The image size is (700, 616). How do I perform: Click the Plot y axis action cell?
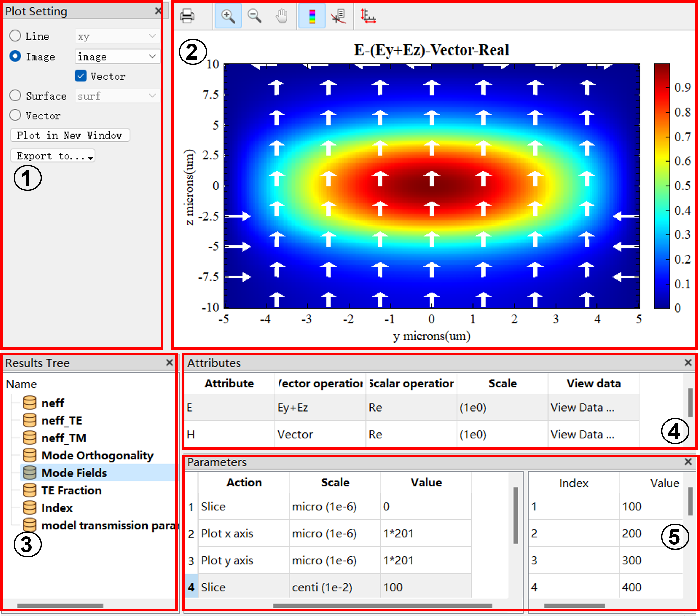[x=244, y=560]
